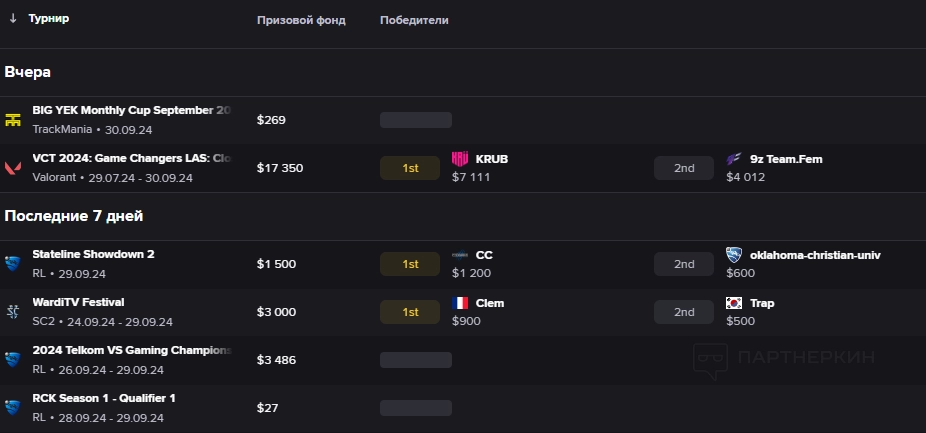926x433 pixels.
Task: Click Rocket League icon beside Stateline Showdown 2
Action: click(x=13, y=264)
